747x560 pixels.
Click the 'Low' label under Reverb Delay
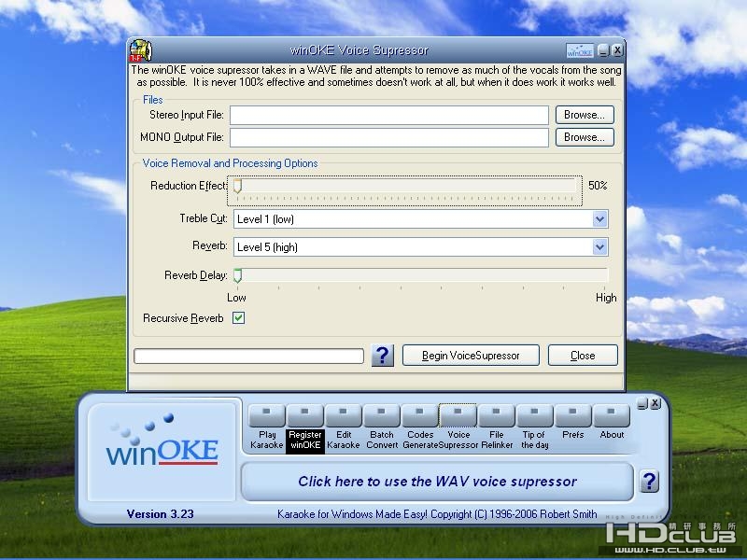236,298
